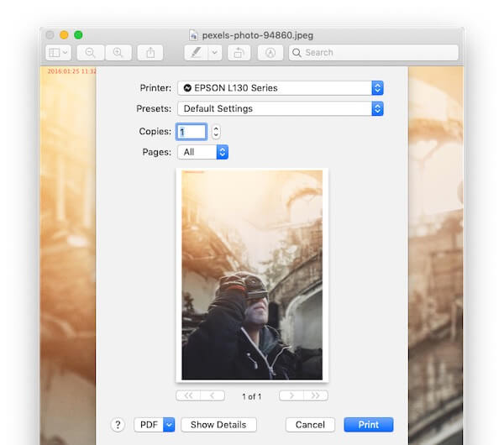504x445 pixels.
Task: Click the Search field in toolbar
Action: tap(374, 53)
